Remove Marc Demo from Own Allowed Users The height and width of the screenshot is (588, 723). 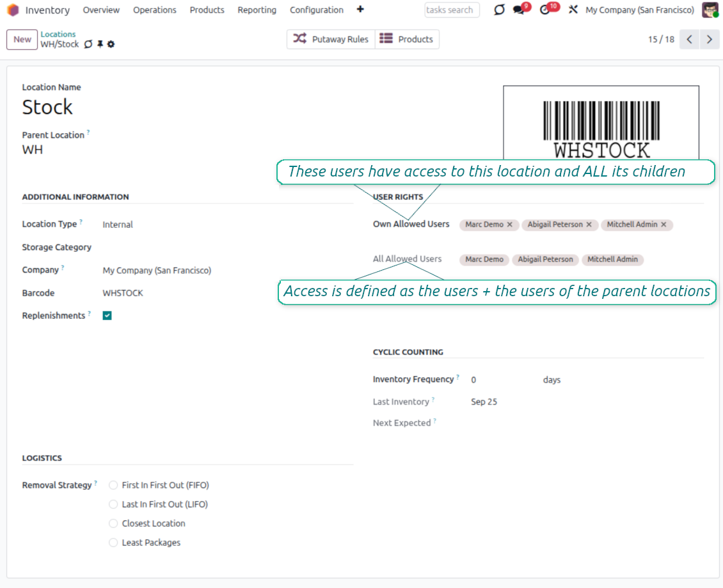pos(509,225)
